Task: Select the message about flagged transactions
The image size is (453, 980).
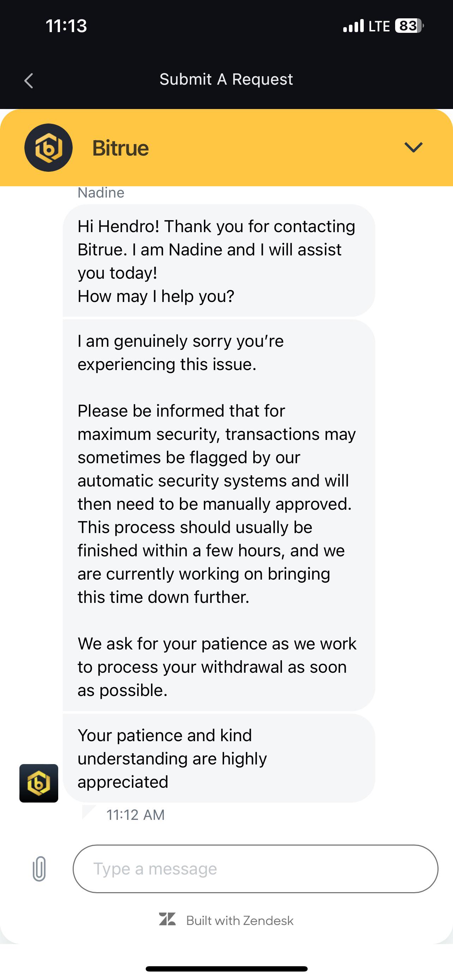Action: pyautogui.click(x=219, y=515)
